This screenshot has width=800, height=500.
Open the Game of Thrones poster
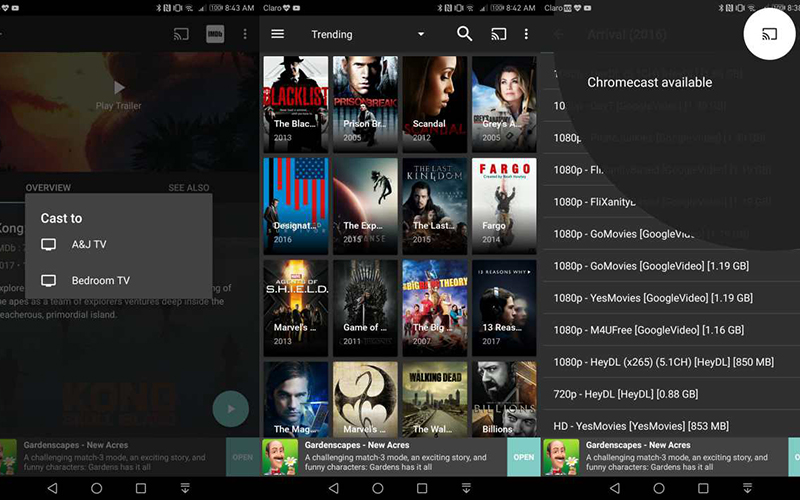pyautogui.click(x=365, y=308)
